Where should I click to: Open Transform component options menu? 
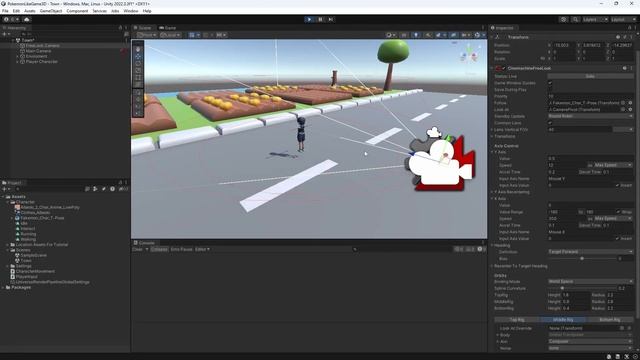click(x=631, y=37)
